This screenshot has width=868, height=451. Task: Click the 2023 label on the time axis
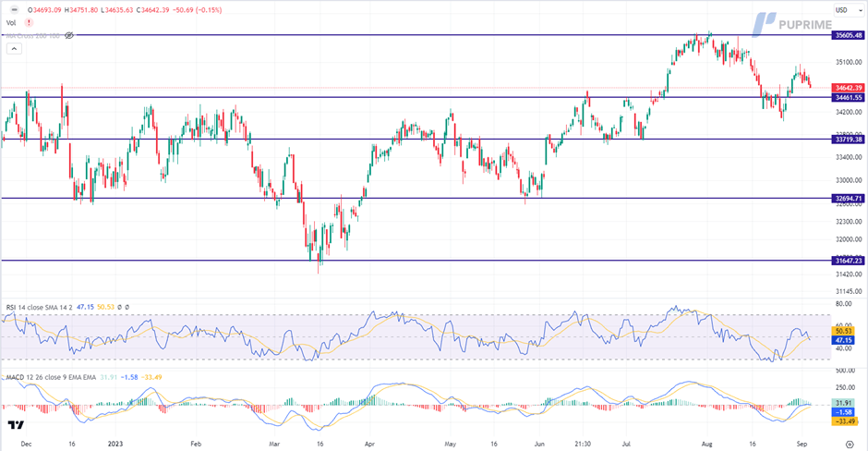click(x=115, y=444)
